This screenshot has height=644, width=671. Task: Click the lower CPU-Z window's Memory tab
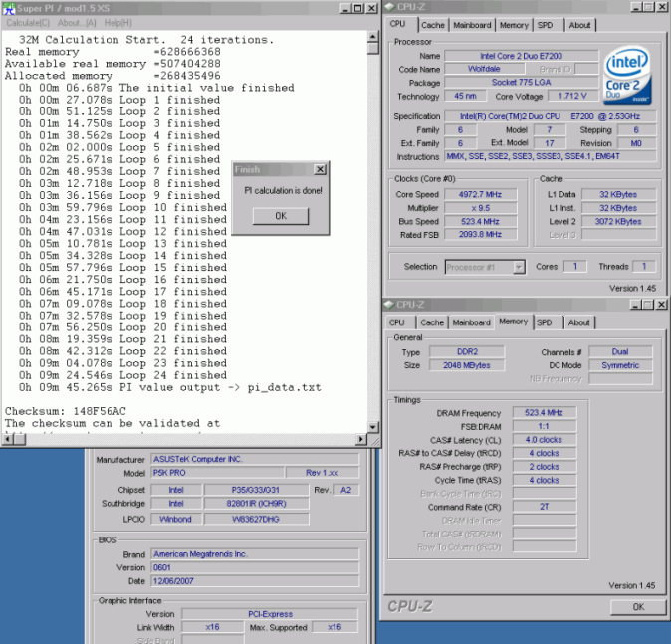coord(513,322)
